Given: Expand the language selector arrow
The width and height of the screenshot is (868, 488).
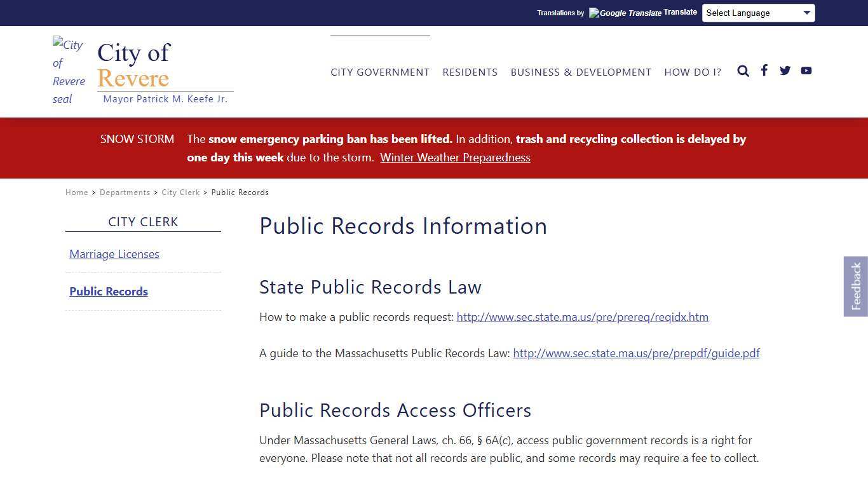Looking at the screenshot, I should pos(808,13).
